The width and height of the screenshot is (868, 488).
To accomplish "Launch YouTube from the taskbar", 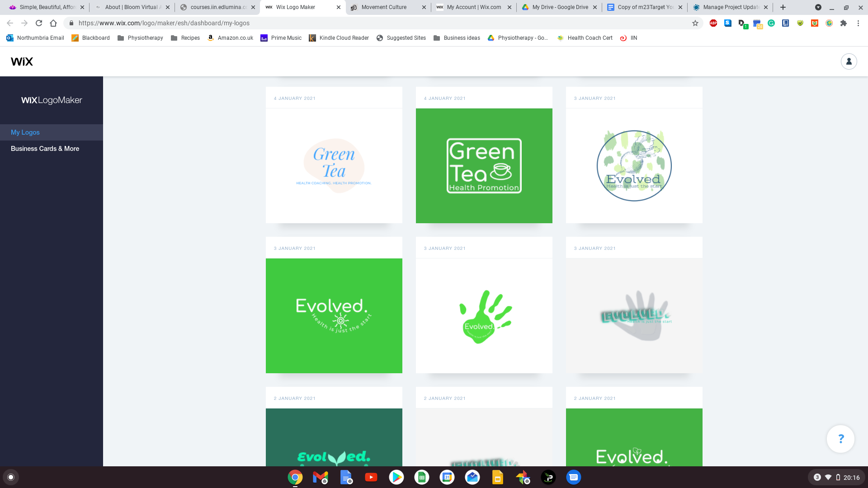I will (x=371, y=477).
